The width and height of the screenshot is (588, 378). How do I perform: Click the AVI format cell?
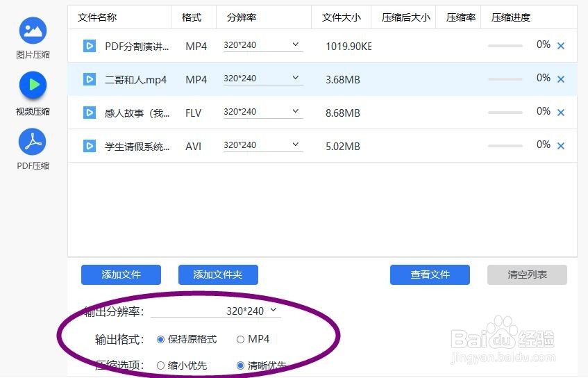194,147
